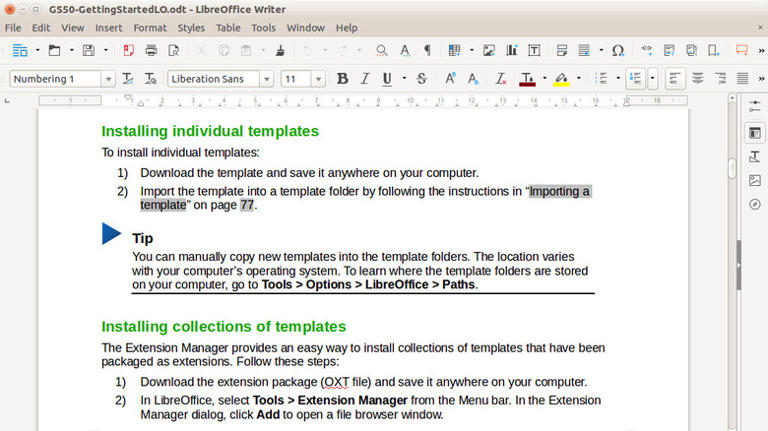Toggle Formatting Marks pilcrow button

428,50
